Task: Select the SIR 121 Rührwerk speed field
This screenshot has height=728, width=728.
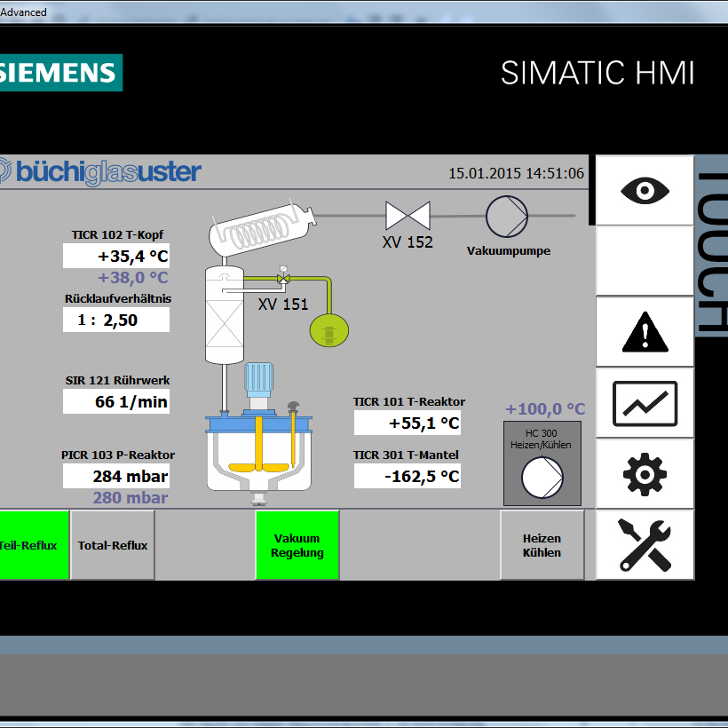Action: point(116,401)
